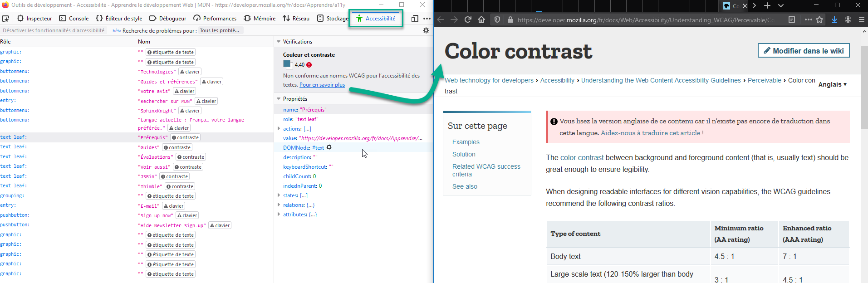Open the Anglais language dropdown
The image size is (868, 283).
pyautogui.click(x=833, y=84)
